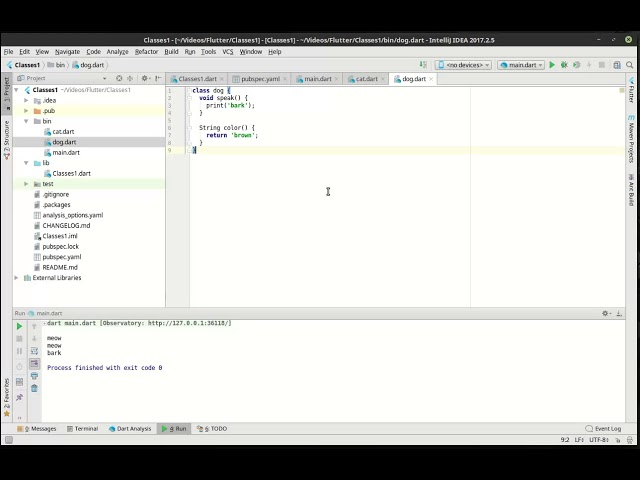
Task: Pin the Run tab
Action: coord(19,397)
